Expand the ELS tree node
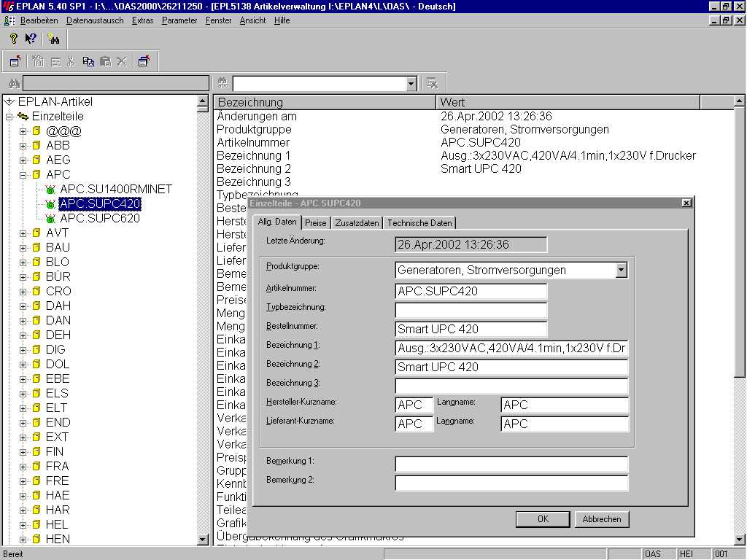Screen dimensions: 747x560 23,393
